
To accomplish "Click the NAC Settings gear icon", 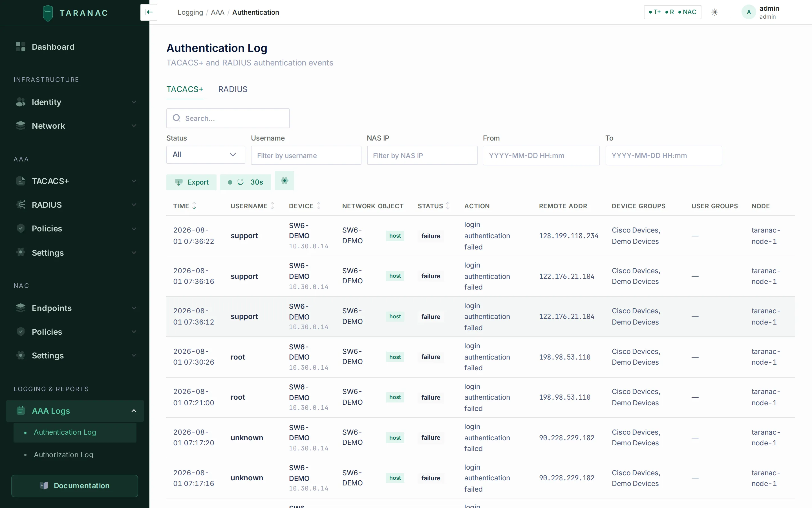I will (x=21, y=355).
